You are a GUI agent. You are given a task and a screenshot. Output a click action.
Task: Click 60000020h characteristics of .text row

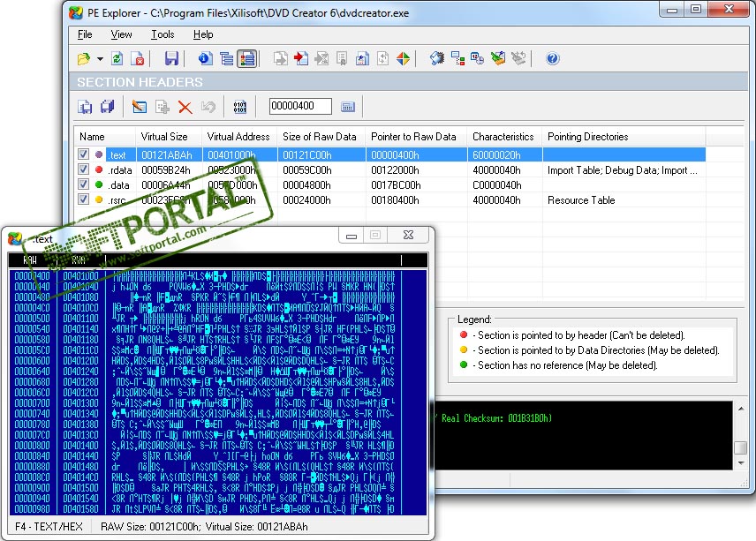(496, 155)
